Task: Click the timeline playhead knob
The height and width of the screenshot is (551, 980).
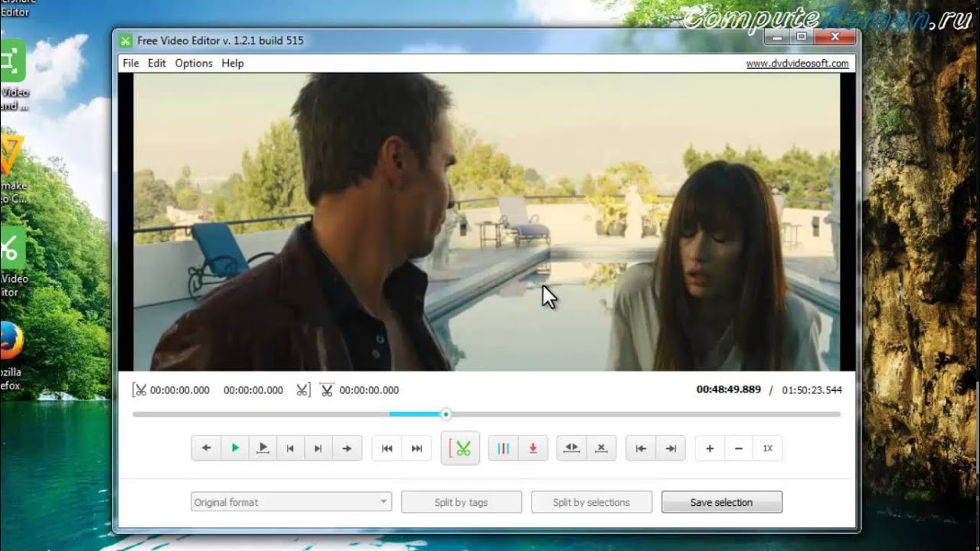Action: [446, 414]
